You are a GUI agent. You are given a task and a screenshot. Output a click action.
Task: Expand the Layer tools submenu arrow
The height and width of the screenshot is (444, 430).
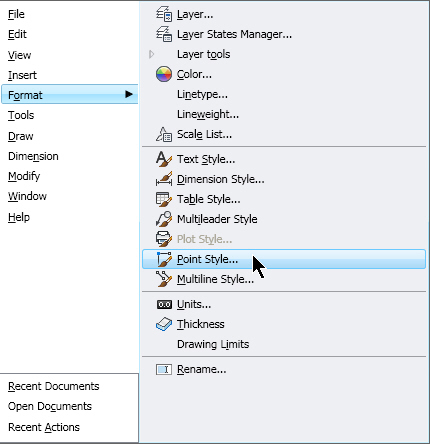(152, 54)
